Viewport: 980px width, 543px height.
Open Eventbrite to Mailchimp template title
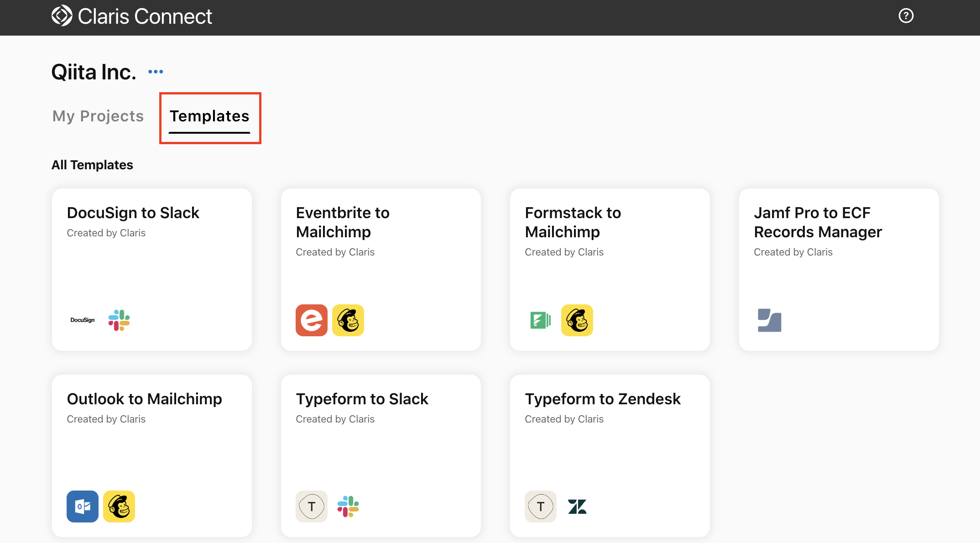[x=343, y=222]
